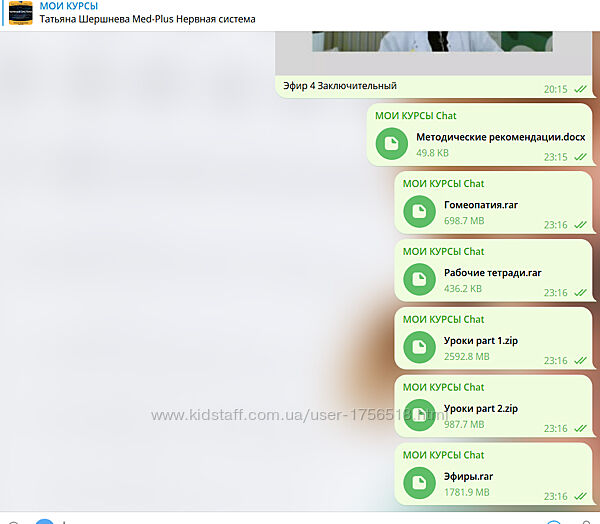Screen dimensions: 600x524
Task: Click the pinned subtitle Татьяна Шершнева Med-Plus
Action: click(x=147, y=19)
